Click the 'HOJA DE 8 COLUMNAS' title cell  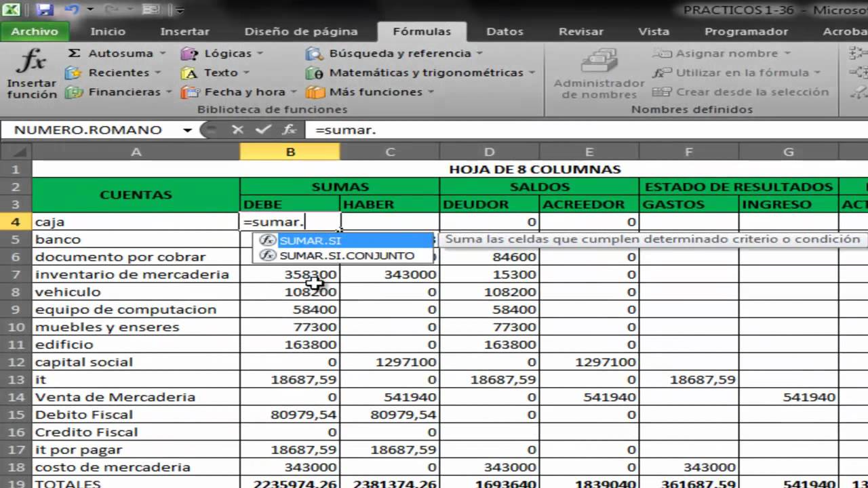coord(534,169)
